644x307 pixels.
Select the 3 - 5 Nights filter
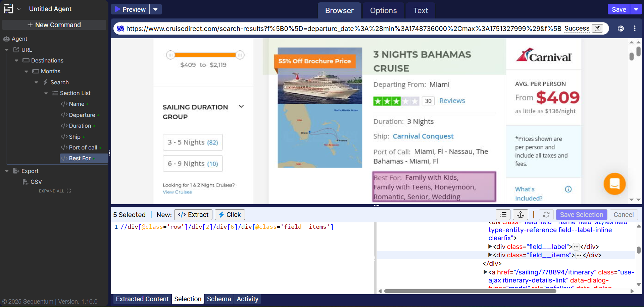[193, 142]
